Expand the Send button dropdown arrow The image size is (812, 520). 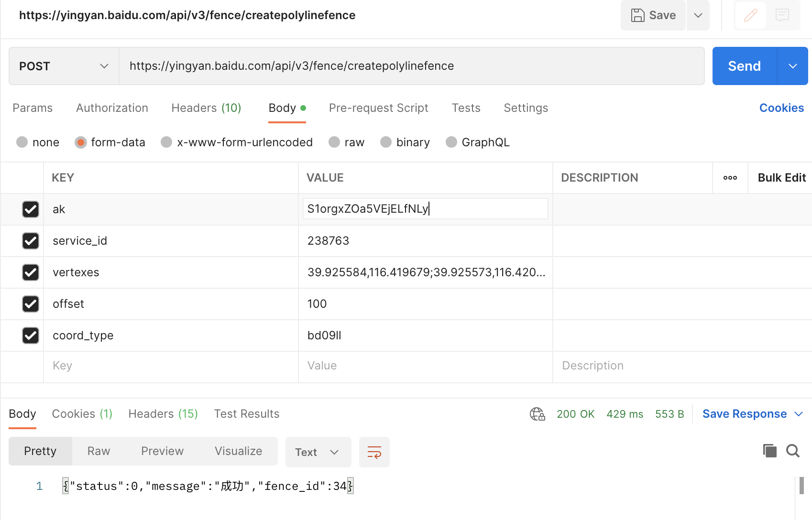click(792, 66)
